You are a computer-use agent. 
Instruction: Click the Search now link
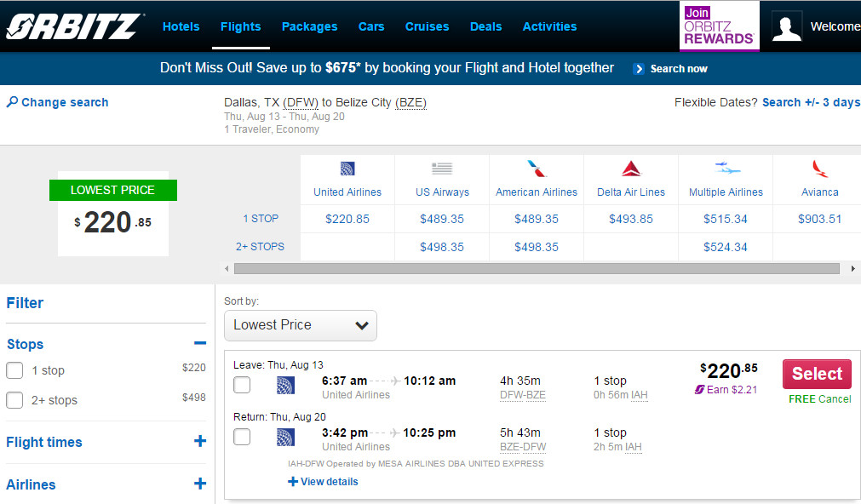679,69
